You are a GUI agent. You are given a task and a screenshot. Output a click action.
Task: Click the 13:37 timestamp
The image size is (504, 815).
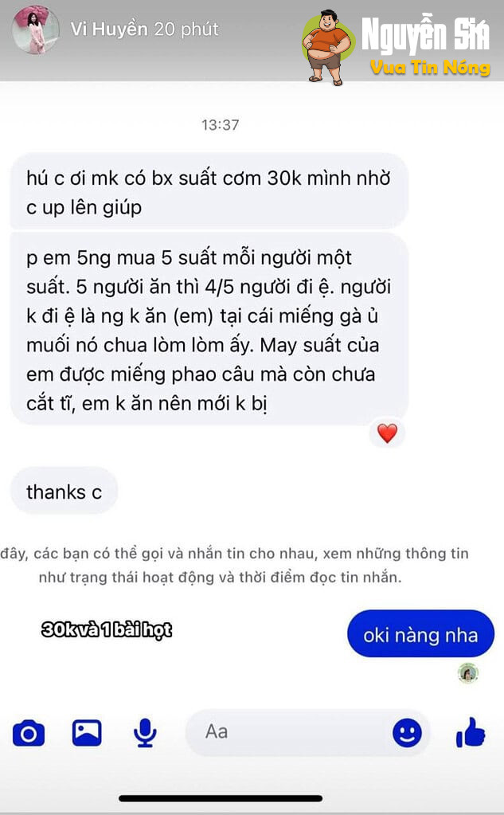221,125
